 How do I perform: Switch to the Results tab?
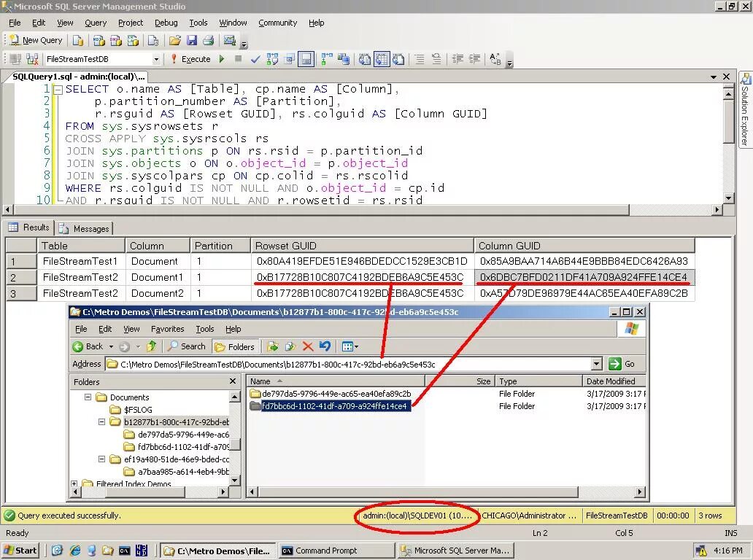(x=30, y=227)
